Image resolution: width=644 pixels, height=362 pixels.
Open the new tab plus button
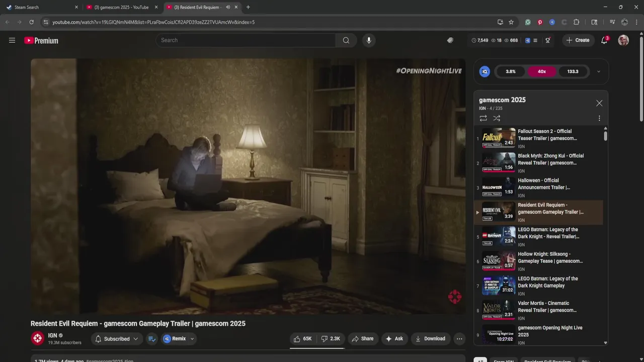(x=248, y=7)
